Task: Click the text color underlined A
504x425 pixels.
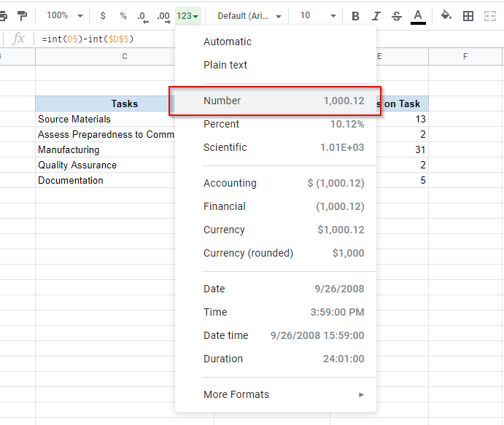Action: pyautogui.click(x=418, y=15)
